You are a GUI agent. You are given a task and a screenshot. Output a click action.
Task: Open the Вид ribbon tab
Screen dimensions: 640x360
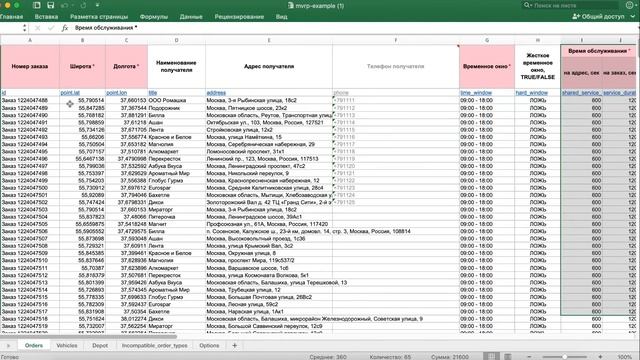281,17
